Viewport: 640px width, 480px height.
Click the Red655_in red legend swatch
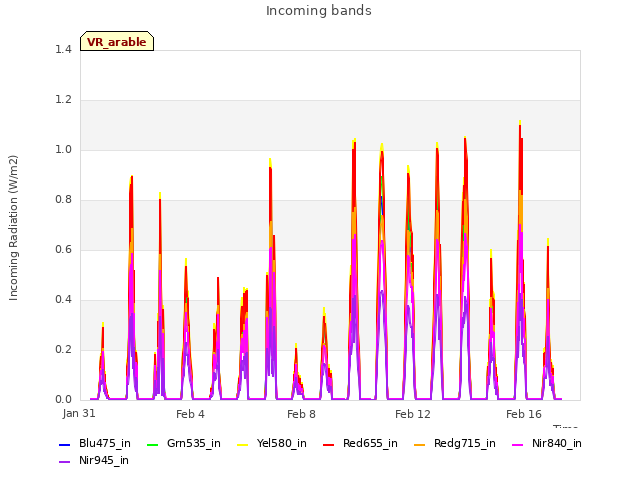click(x=329, y=444)
